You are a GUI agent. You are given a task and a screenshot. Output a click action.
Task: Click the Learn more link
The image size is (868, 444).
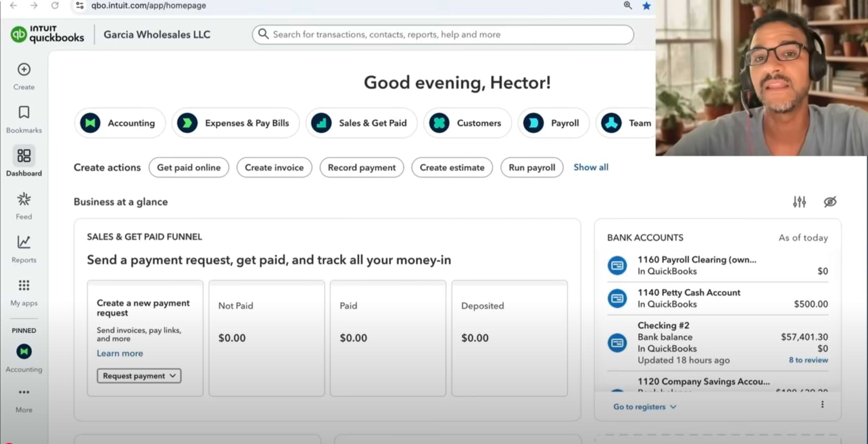[120, 354]
